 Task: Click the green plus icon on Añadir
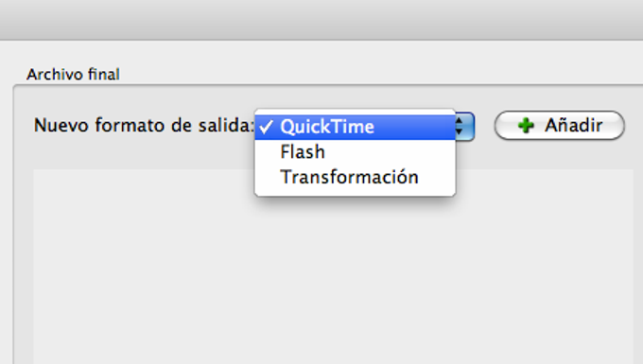pos(526,126)
